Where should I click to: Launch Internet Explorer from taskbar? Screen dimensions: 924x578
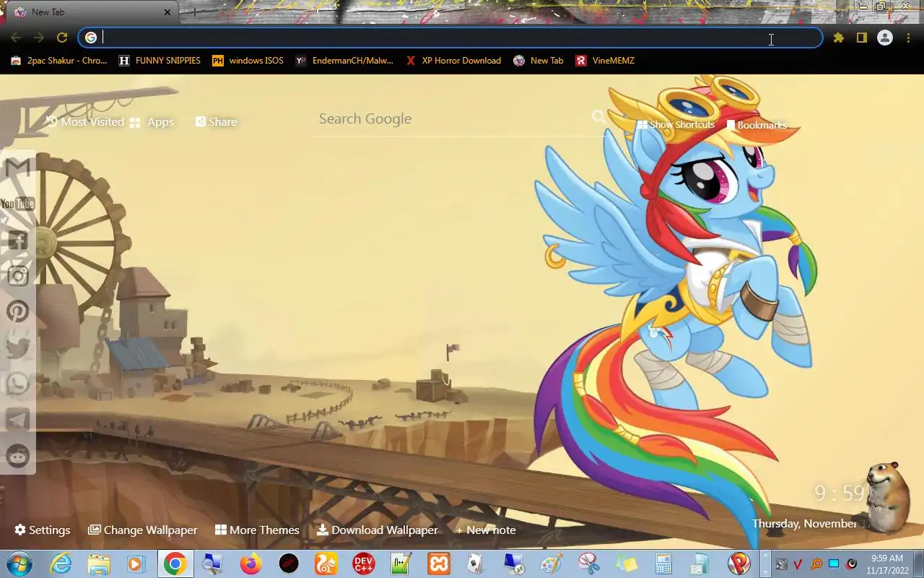coord(61,564)
